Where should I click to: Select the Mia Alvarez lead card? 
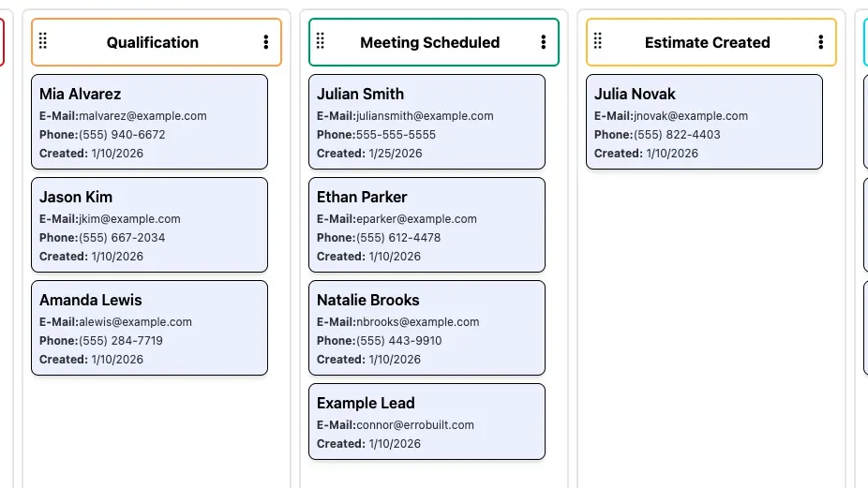pyautogui.click(x=149, y=122)
